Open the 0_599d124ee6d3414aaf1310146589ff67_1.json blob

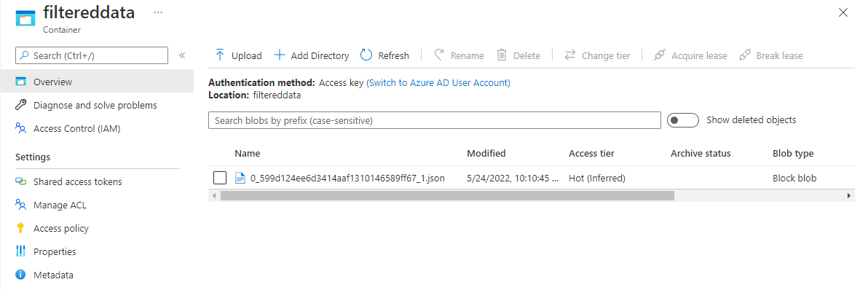347,179
